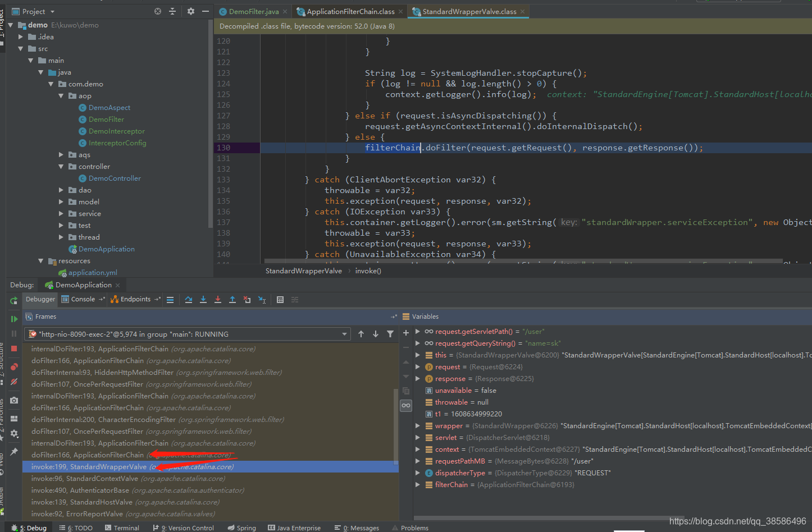The width and height of the screenshot is (812, 532).
Task: Click the frames filter funnel icon
Action: click(390, 334)
